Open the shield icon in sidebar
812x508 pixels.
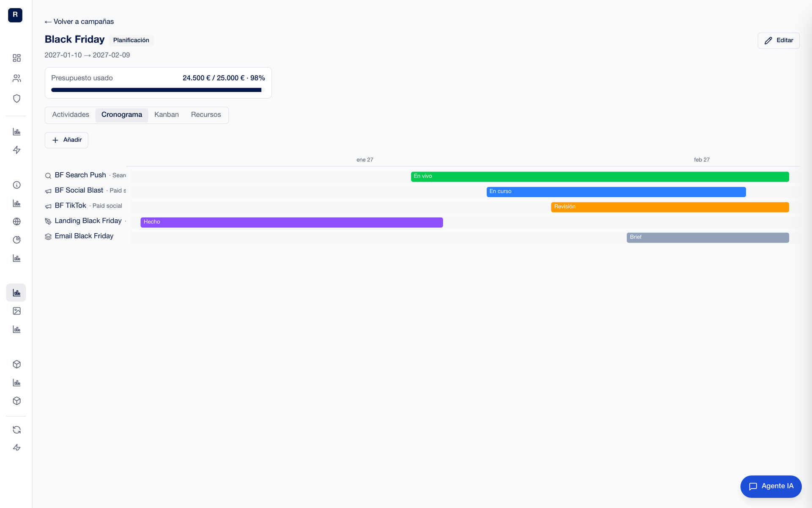16,99
